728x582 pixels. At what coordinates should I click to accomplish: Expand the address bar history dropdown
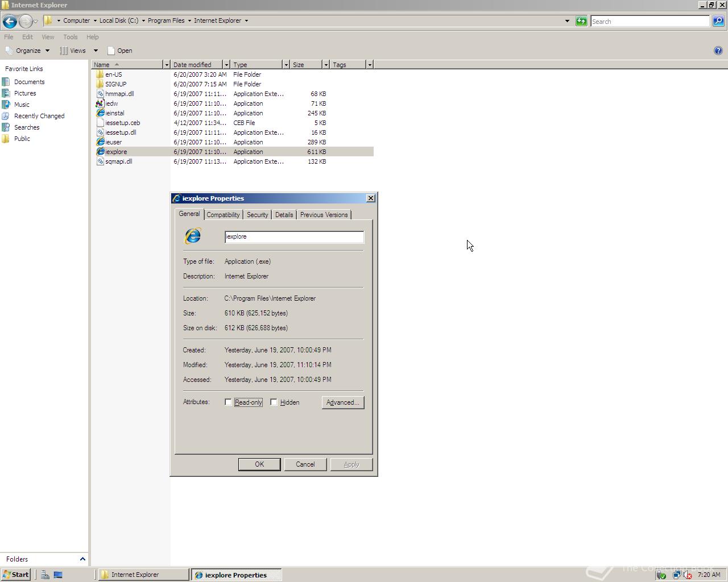pyautogui.click(x=567, y=21)
